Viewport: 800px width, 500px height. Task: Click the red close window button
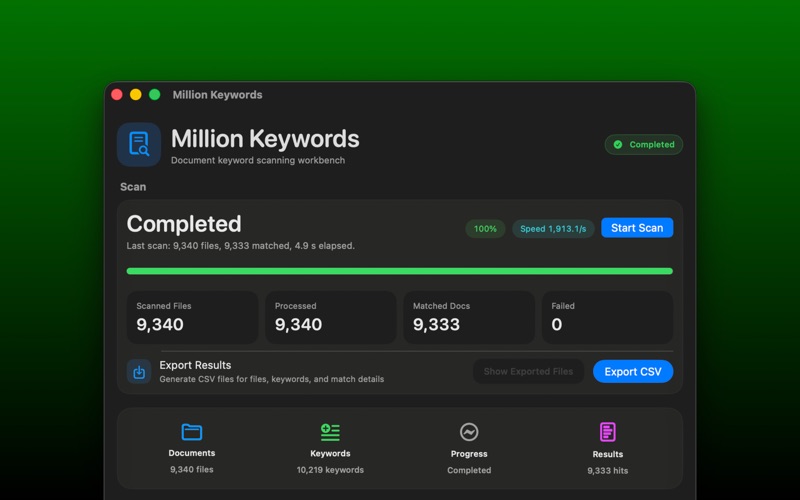point(117,95)
